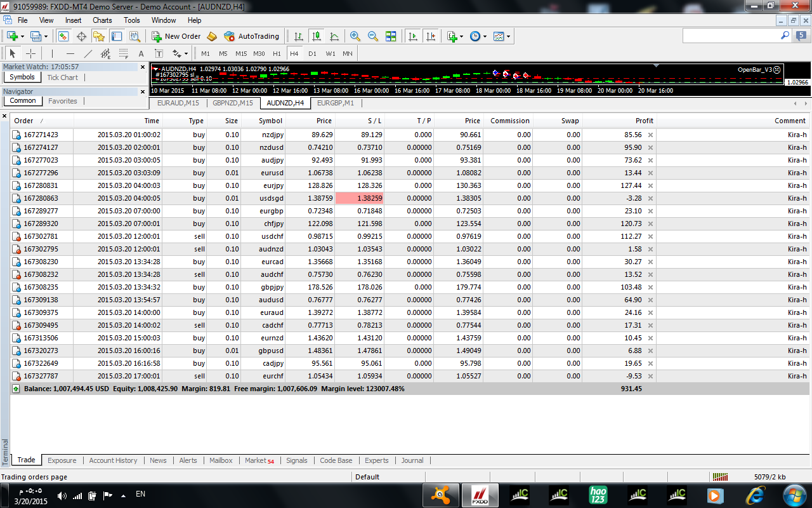This screenshot has height=508, width=812.
Task: Launch MetaEditor from the toolbar
Action: [x=212, y=36]
